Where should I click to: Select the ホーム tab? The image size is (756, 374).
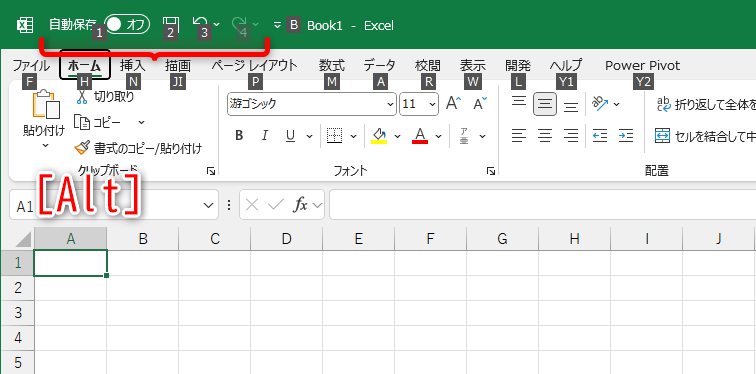[85, 65]
